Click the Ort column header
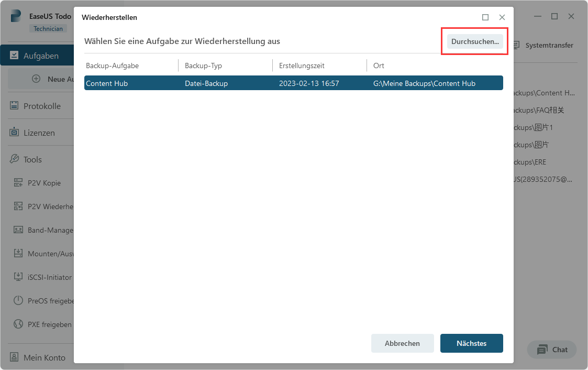The height and width of the screenshot is (370, 588). click(379, 66)
